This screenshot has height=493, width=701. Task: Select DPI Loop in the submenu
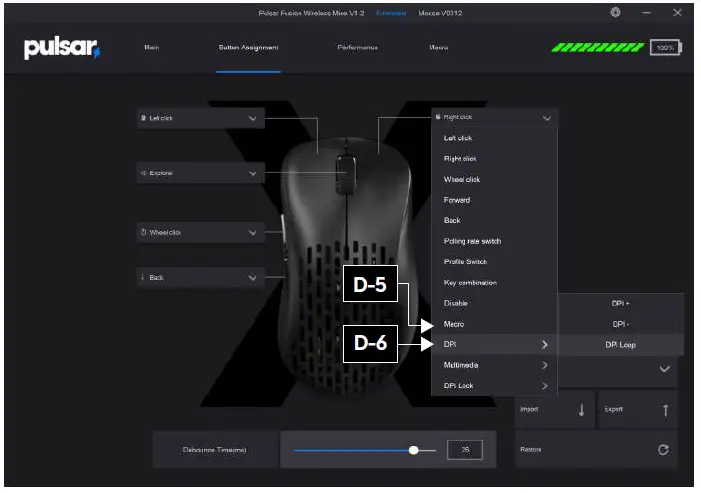point(621,345)
